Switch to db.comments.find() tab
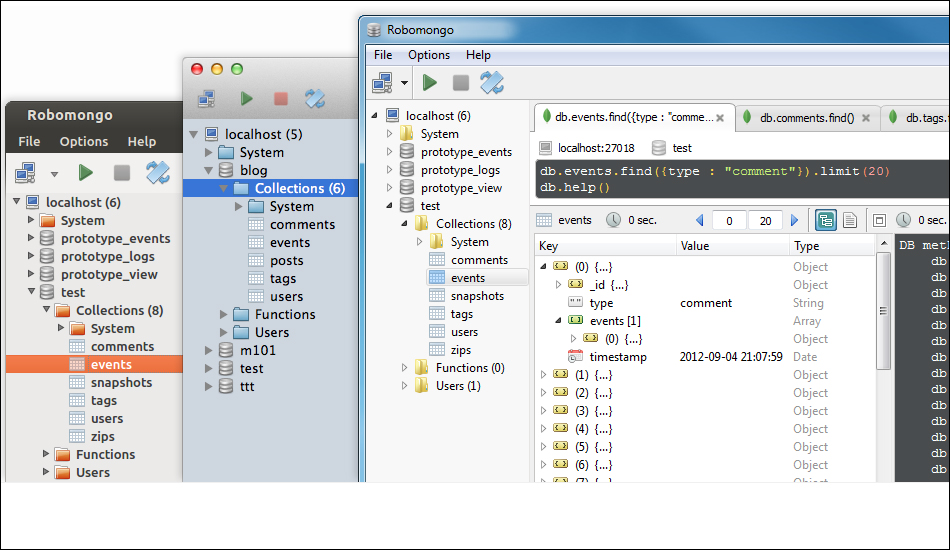The width and height of the screenshot is (950, 550). point(807,118)
